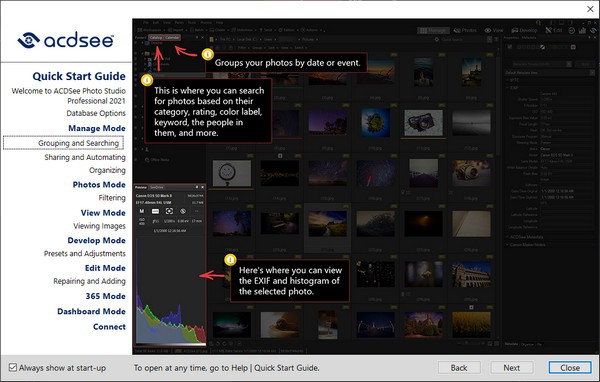
Task: Click the info icon beside 'Groups your photos by date'
Action: coord(207,54)
